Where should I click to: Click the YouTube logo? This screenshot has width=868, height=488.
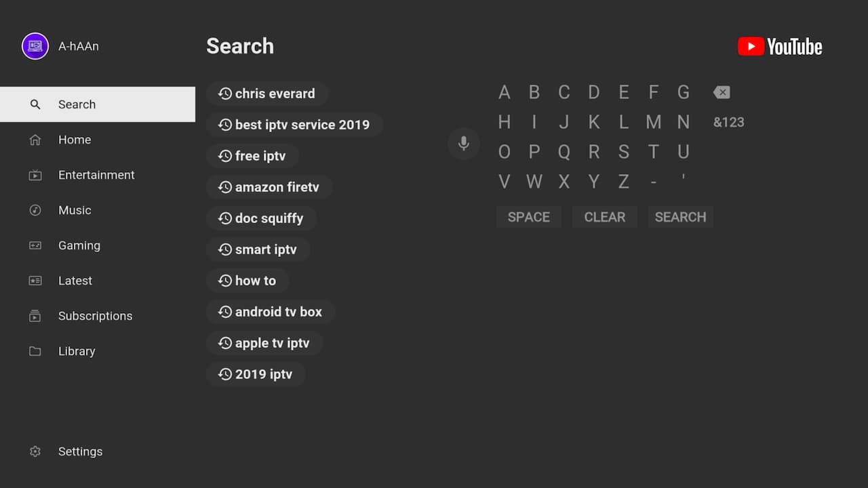(x=780, y=47)
